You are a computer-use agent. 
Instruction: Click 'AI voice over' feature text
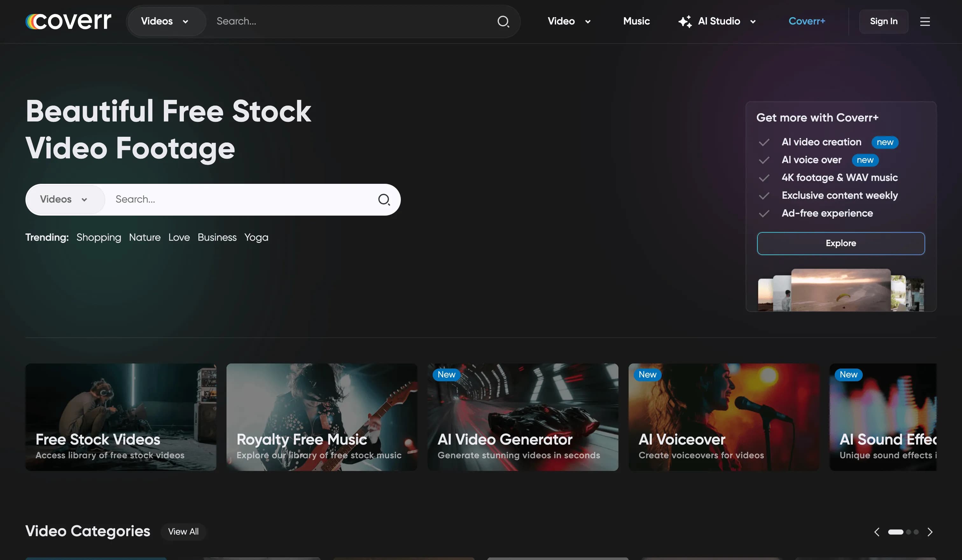(811, 160)
